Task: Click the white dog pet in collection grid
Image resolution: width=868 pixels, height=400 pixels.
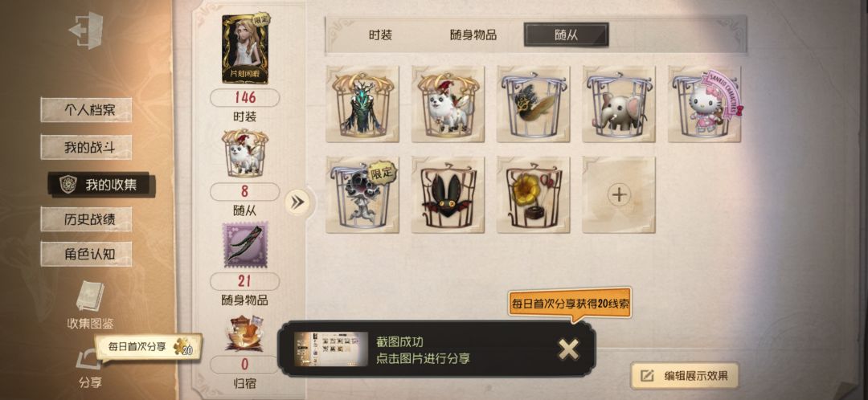Action: click(x=448, y=104)
